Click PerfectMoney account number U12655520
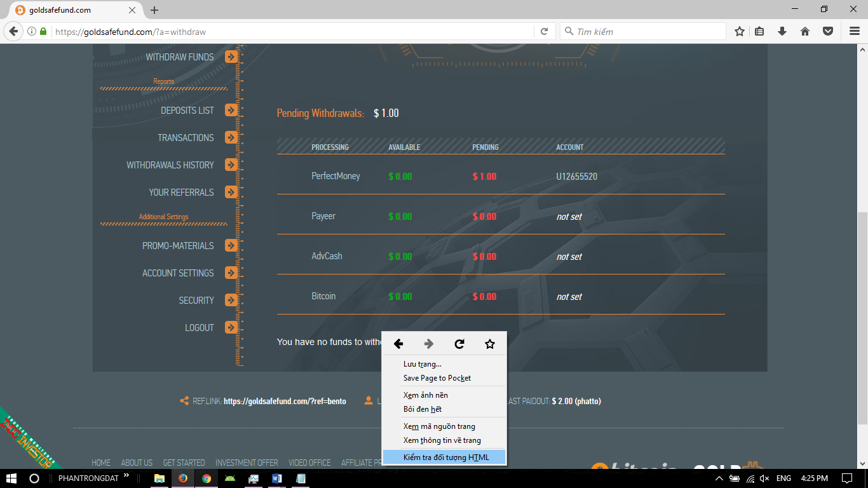868x488 pixels. click(577, 177)
